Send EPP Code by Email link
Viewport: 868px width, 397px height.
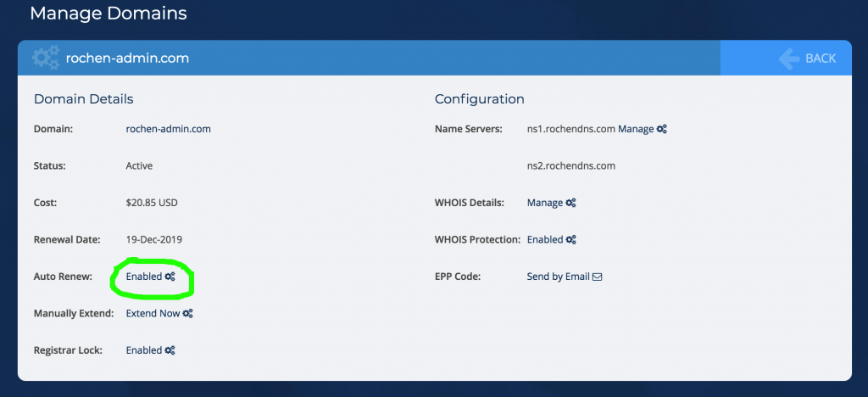(x=558, y=277)
